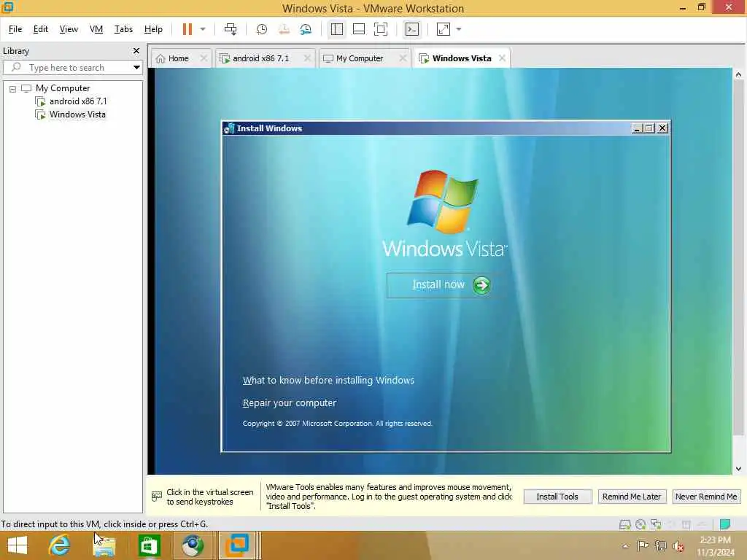Click the VMware Workstation taskbar icon
Image resolution: width=747 pixels, height=560 pixels.
coord(237,545)
